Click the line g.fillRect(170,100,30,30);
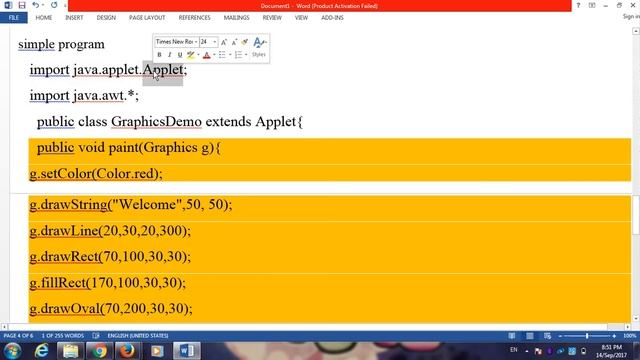 click(107, 282)
